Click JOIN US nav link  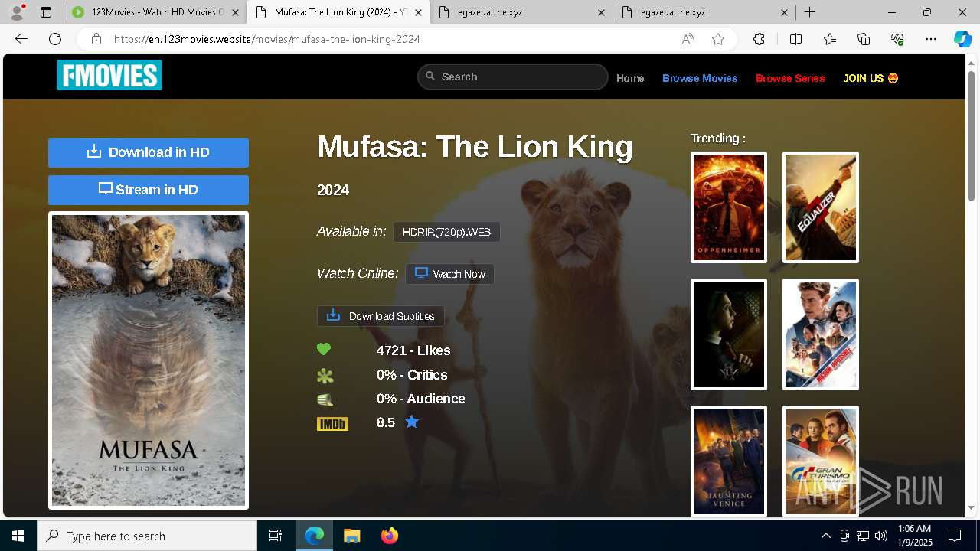pos(871,78)
